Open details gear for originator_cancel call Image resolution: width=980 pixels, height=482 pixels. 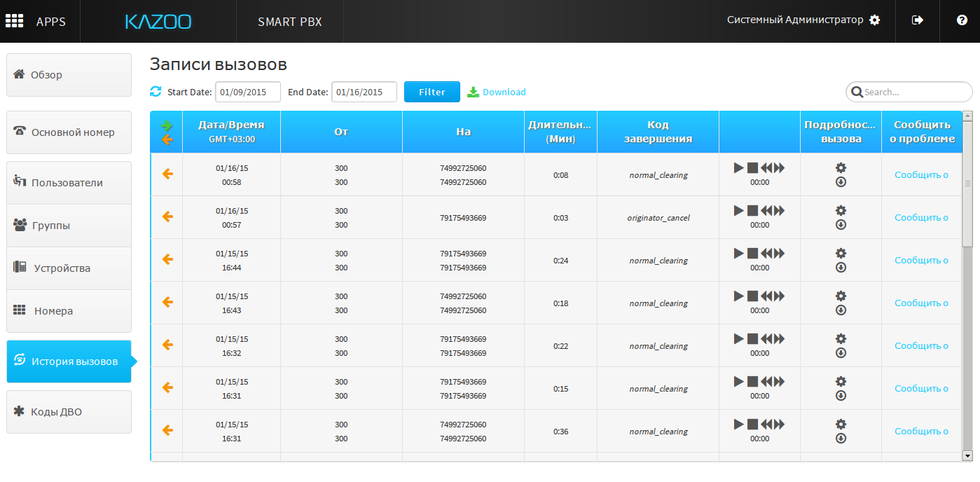click(x=841, y=210)
